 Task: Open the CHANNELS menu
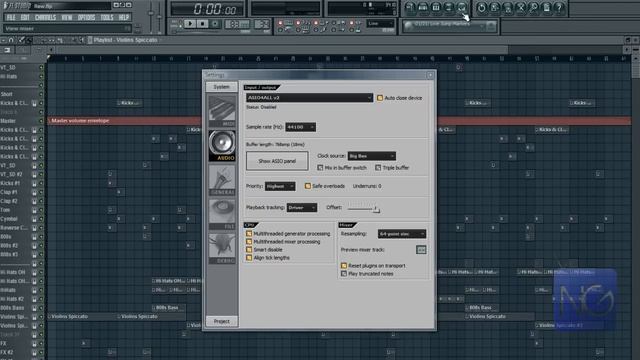point(45,18)
